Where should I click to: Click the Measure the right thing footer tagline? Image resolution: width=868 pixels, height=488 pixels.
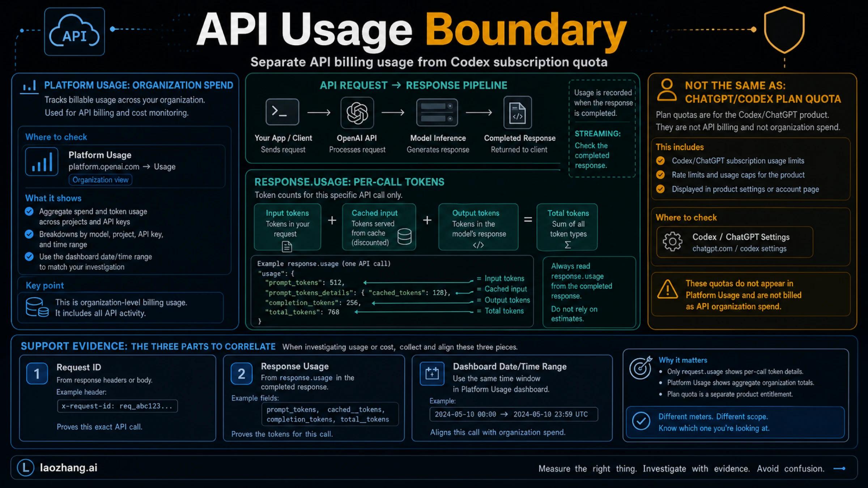[x=681, y=468]
